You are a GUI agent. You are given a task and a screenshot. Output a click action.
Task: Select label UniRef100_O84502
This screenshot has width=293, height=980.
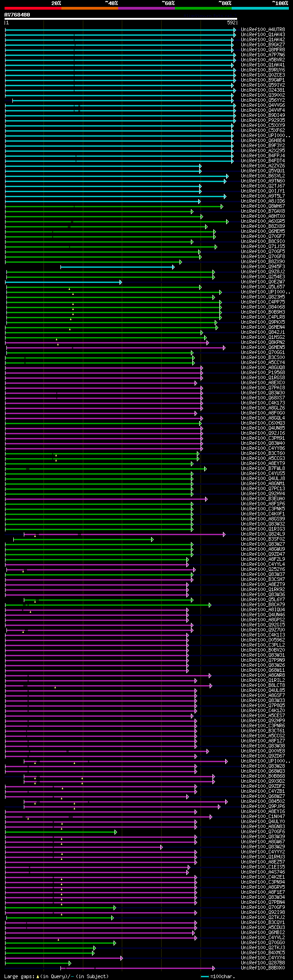click(263, 802)
